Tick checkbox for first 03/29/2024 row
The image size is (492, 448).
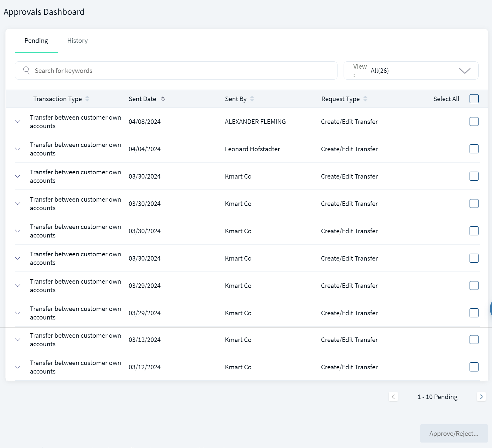point(474,286)
